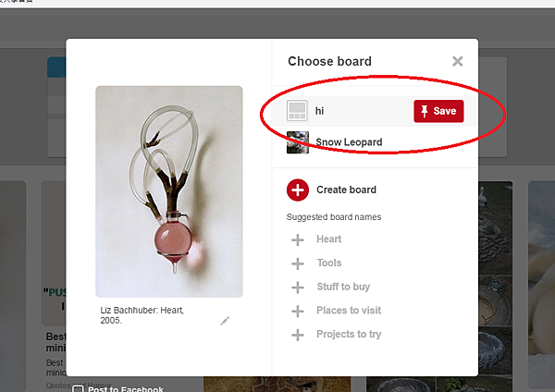Click the plus icon beside Projects to try
The width and height of the screenshot is (555, 392).
(x=298, y=335)
